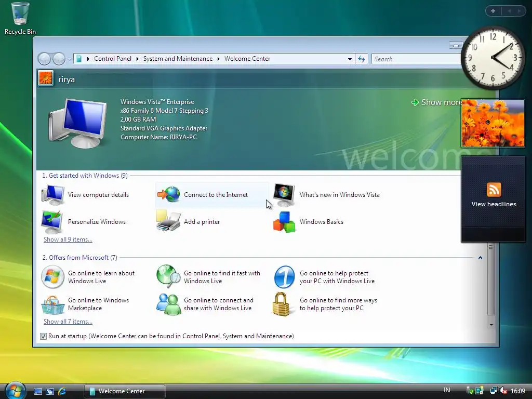Click the Windows Basics colored cubes icon
Image resolution: width=532 pixels, height=399 pixels.
pos(284,222)
